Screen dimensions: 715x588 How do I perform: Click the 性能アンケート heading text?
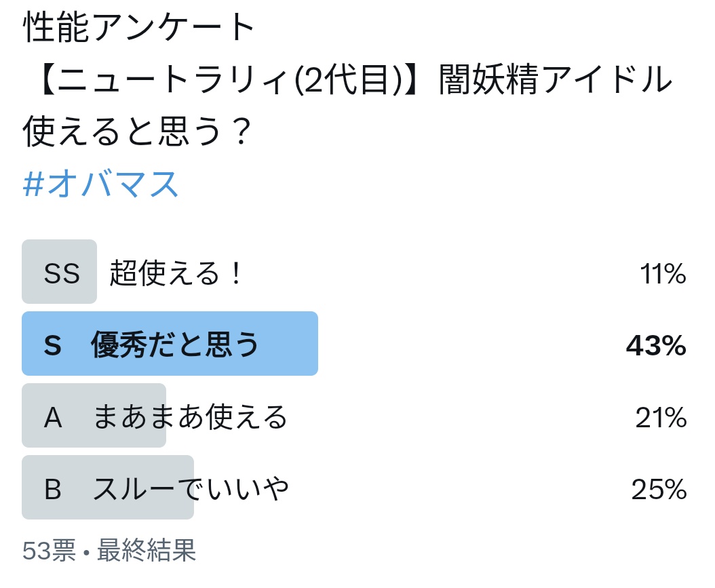[138, 27]
